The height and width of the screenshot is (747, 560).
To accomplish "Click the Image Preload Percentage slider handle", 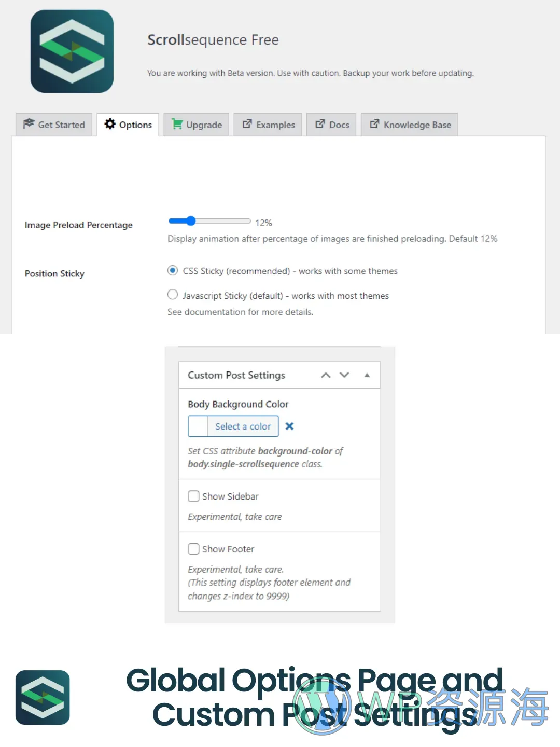I will (x=191, y=221).
